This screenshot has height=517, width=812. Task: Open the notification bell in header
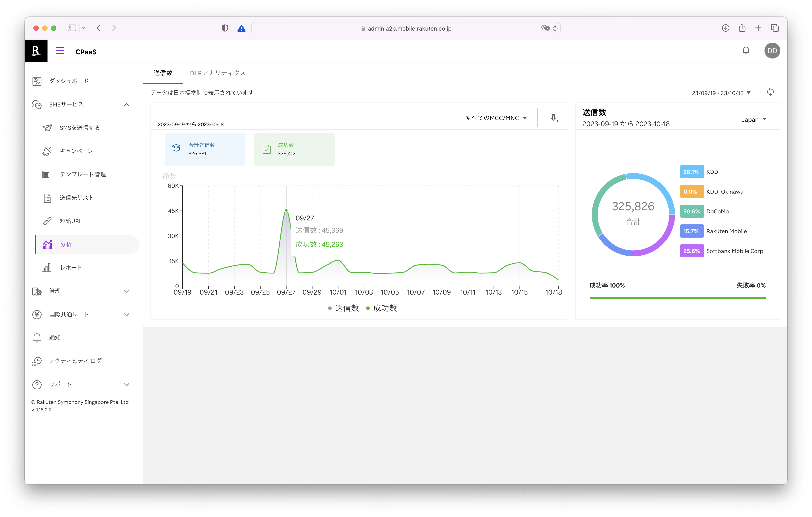pos(746,51)
